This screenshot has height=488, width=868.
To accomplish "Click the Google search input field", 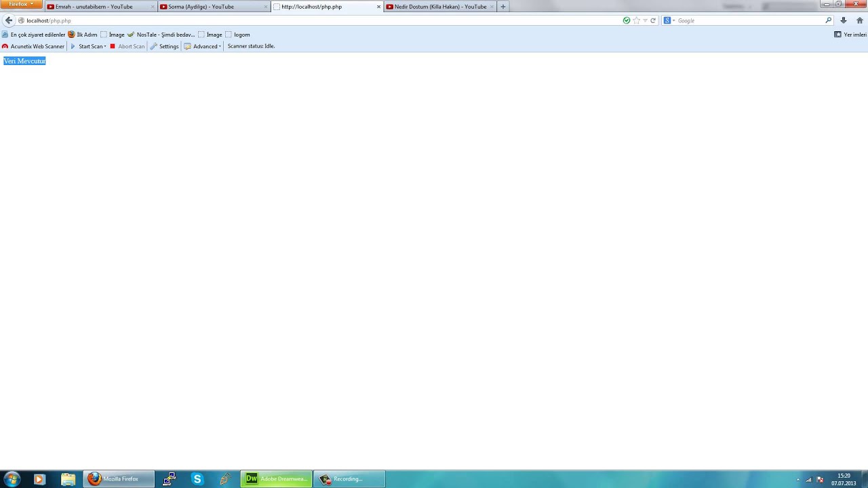I will [x=749, y=20].
